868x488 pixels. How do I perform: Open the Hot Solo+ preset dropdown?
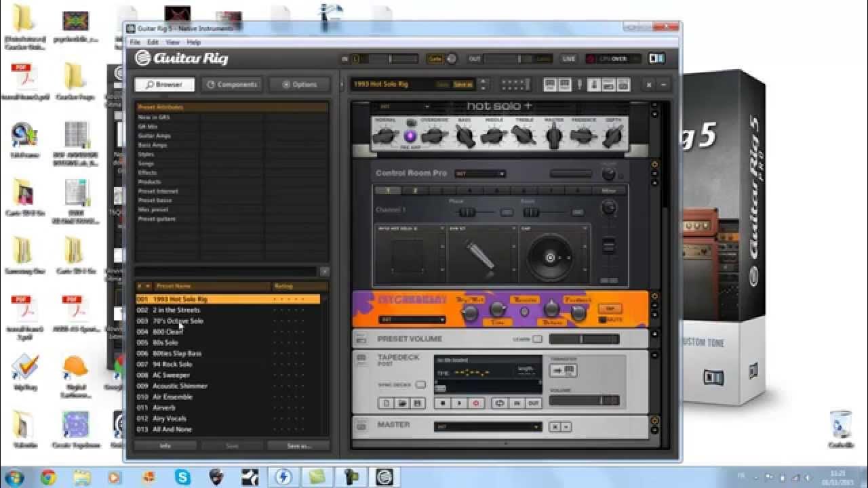(x=405, y=106)
